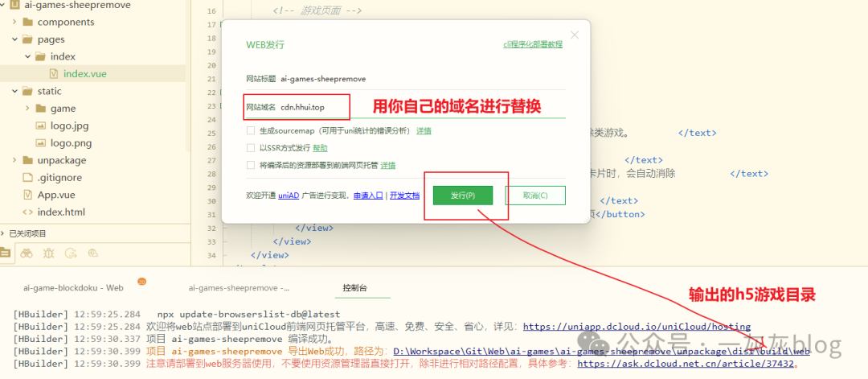Open the 开发文档 link

coord(404,196)
